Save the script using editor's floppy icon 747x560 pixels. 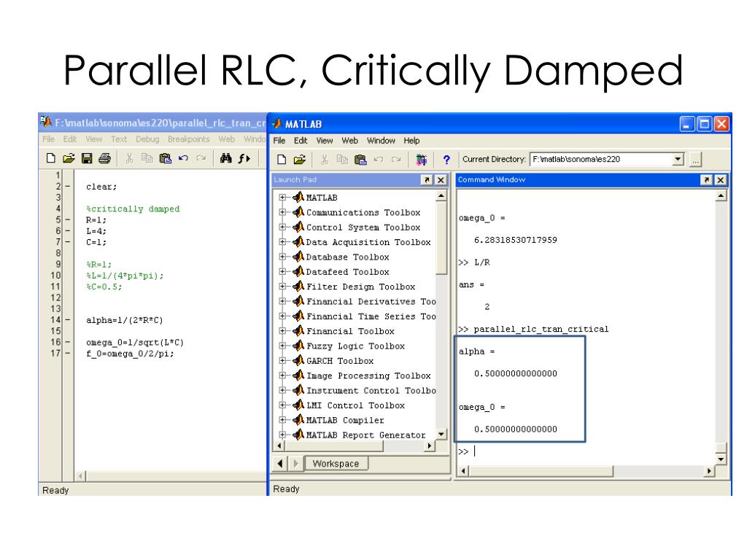tap(87, 158)
